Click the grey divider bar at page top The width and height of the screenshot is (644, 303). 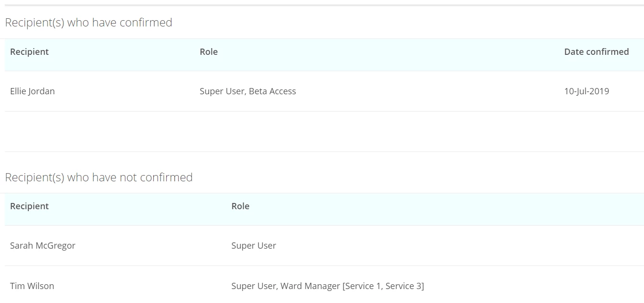tap(322, 5)
